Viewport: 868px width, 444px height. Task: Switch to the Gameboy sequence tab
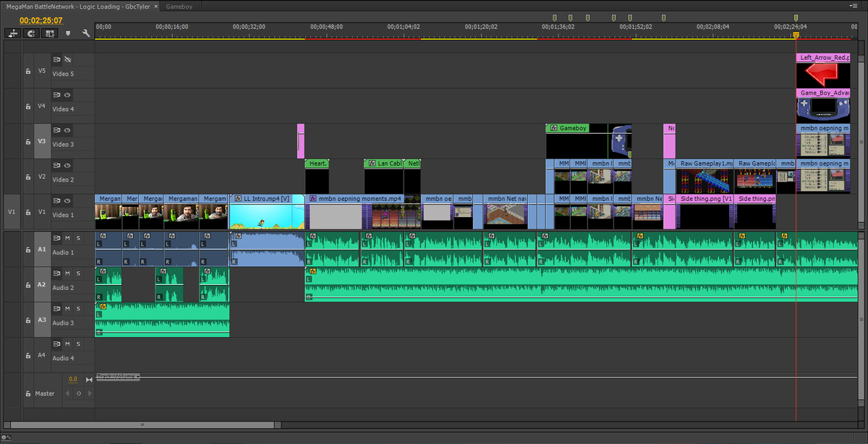[179, 6]
